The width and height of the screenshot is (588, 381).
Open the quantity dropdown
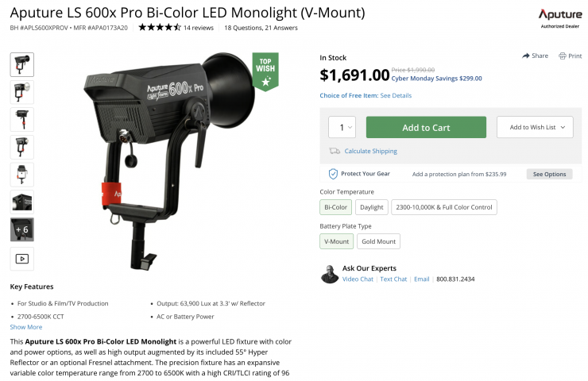point(342,127)
